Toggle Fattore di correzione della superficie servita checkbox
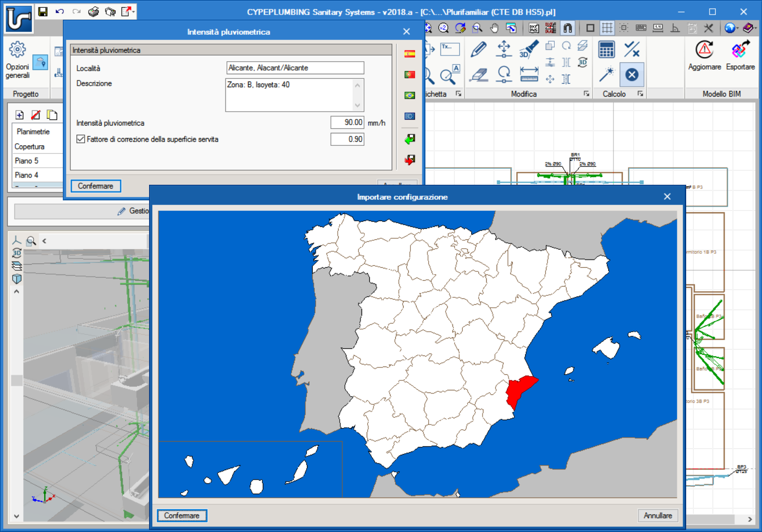Image resolution: width=762 pixels, height=532 pixels. pyautogui.click(x=81, y=139)
